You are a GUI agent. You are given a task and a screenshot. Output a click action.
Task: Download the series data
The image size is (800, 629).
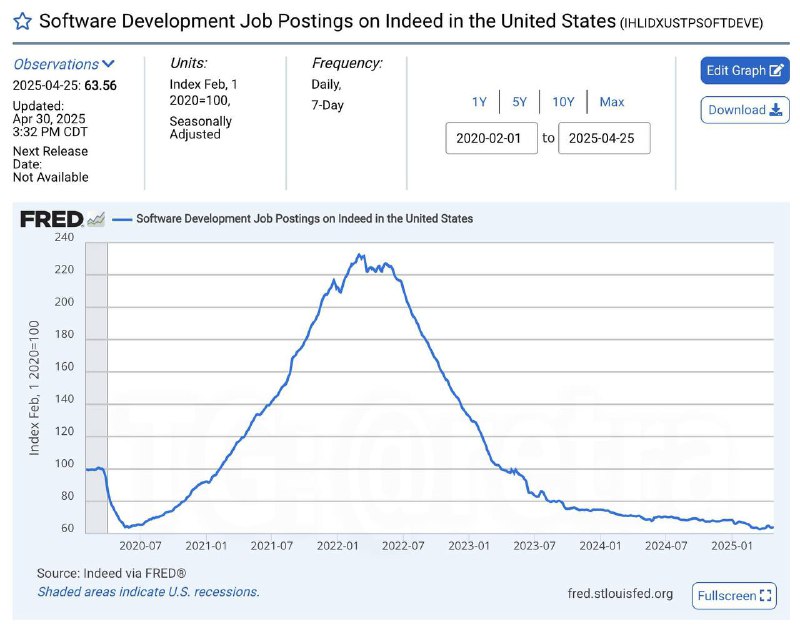coord(745,110)
